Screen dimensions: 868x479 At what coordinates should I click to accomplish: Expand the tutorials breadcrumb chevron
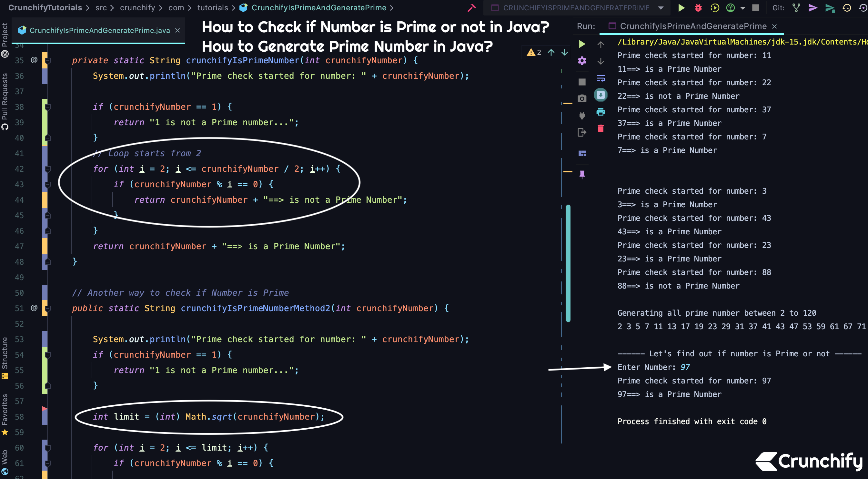(233, 8)
